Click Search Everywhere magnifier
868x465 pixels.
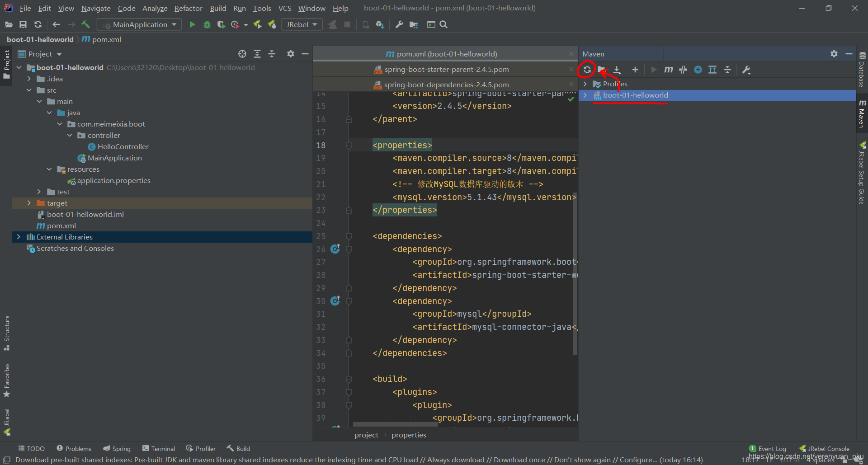click(443, 24)
